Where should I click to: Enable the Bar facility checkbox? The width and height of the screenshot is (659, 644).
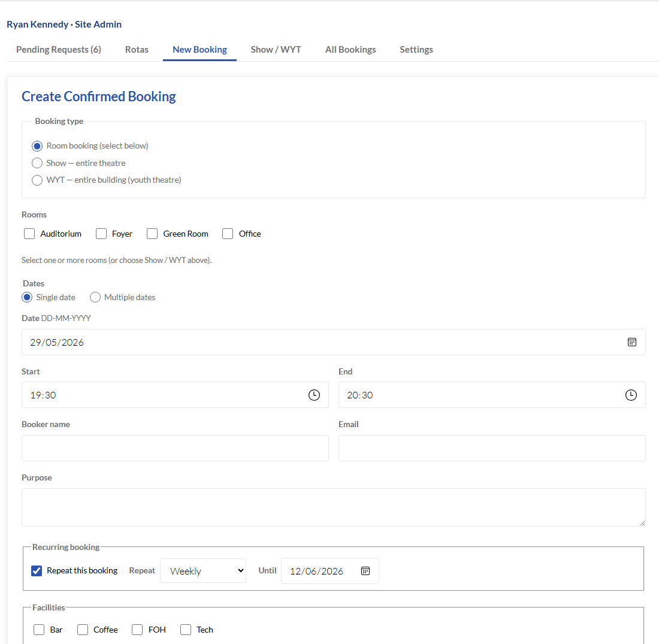point(39,630)
